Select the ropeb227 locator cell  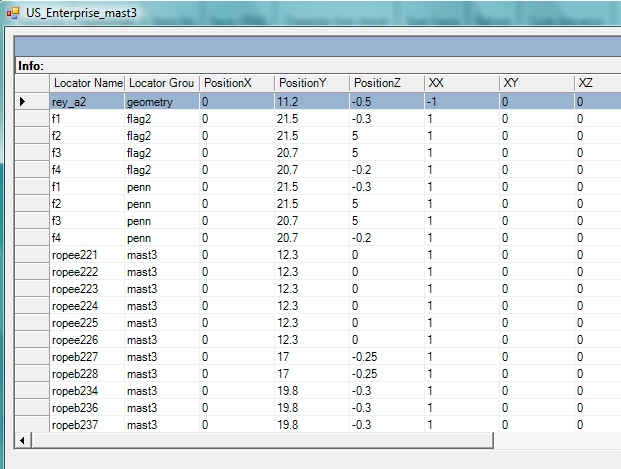click(x=87, y=357)
